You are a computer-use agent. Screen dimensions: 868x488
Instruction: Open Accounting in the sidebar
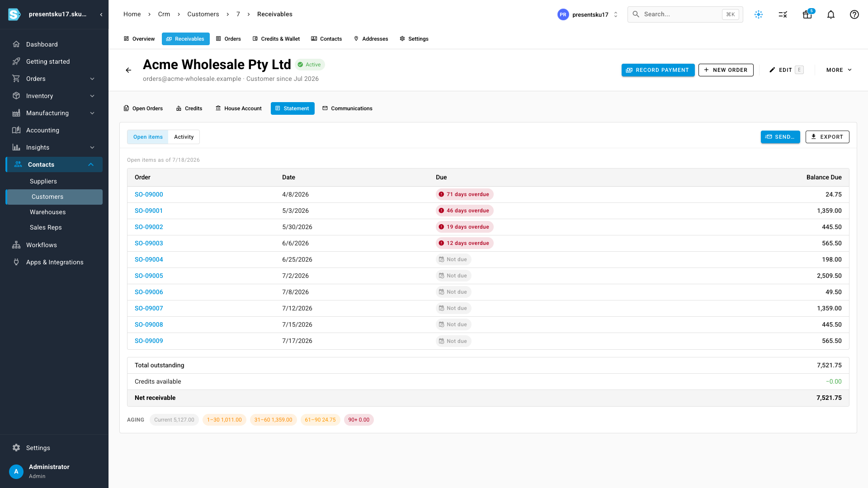[54, 130]
